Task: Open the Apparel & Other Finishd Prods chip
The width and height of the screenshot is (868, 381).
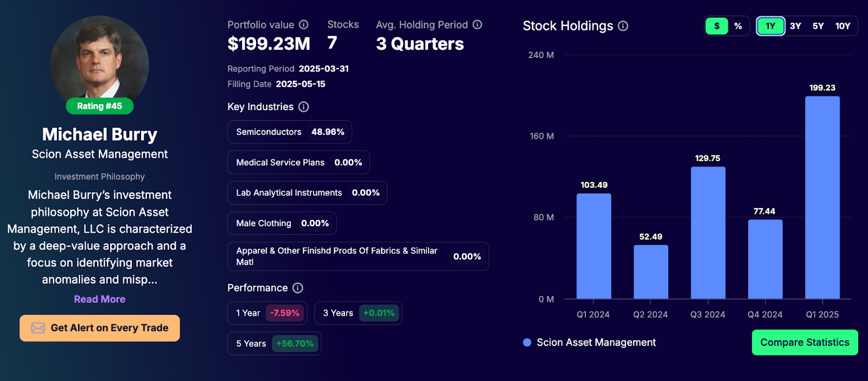Action: pos(358,256)
